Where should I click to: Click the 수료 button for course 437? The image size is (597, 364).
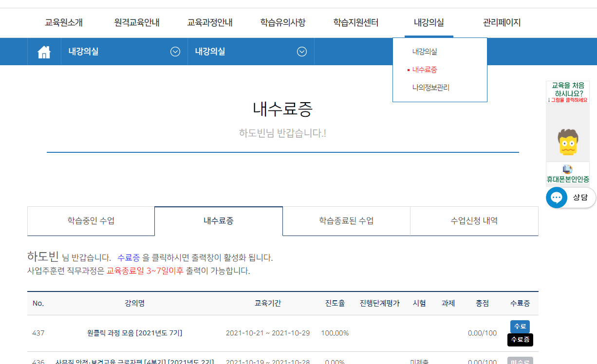[x=520, y=327]
